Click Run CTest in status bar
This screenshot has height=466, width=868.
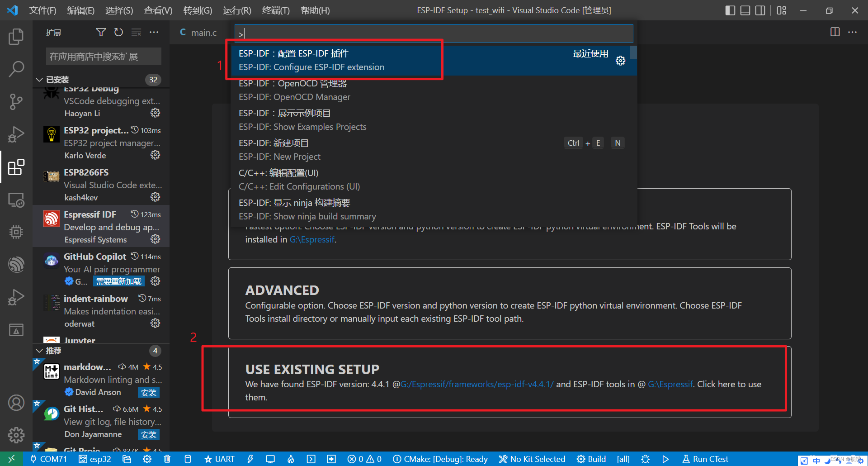click(x=705, y=459)
